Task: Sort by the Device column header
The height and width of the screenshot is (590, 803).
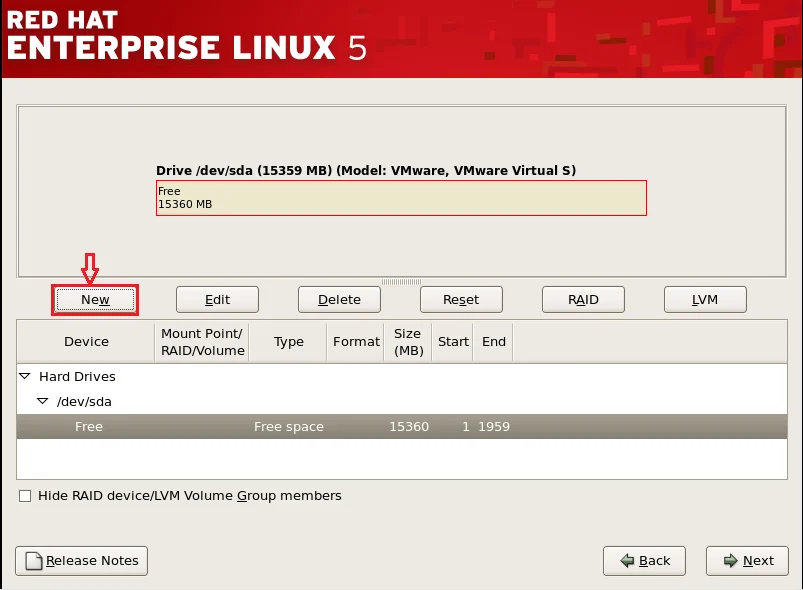Action: tap(86, 342)
